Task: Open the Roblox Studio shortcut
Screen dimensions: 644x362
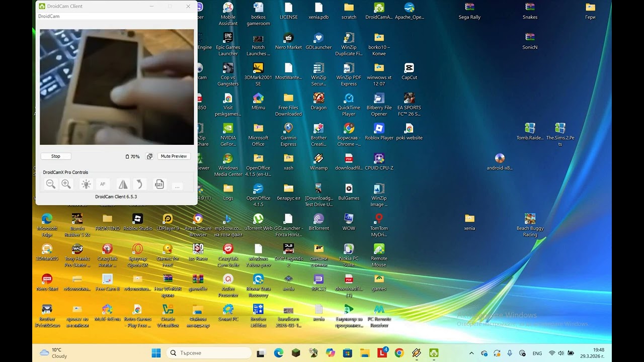Action: tap(137, 222)
